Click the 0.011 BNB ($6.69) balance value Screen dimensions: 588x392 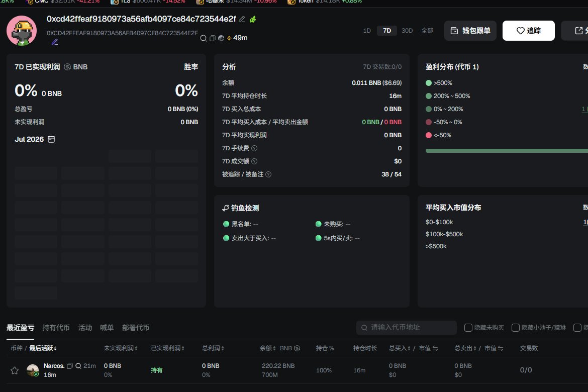376,83
